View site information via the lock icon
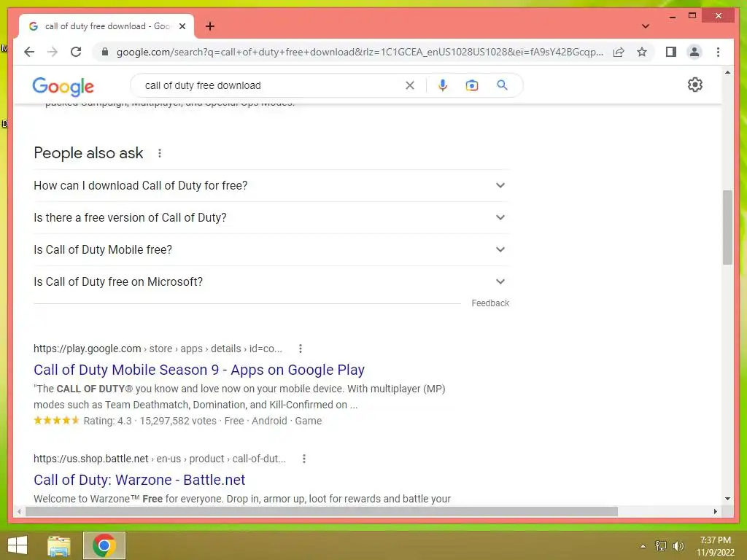This screenshot has height=560, width=747. (105, 52)
